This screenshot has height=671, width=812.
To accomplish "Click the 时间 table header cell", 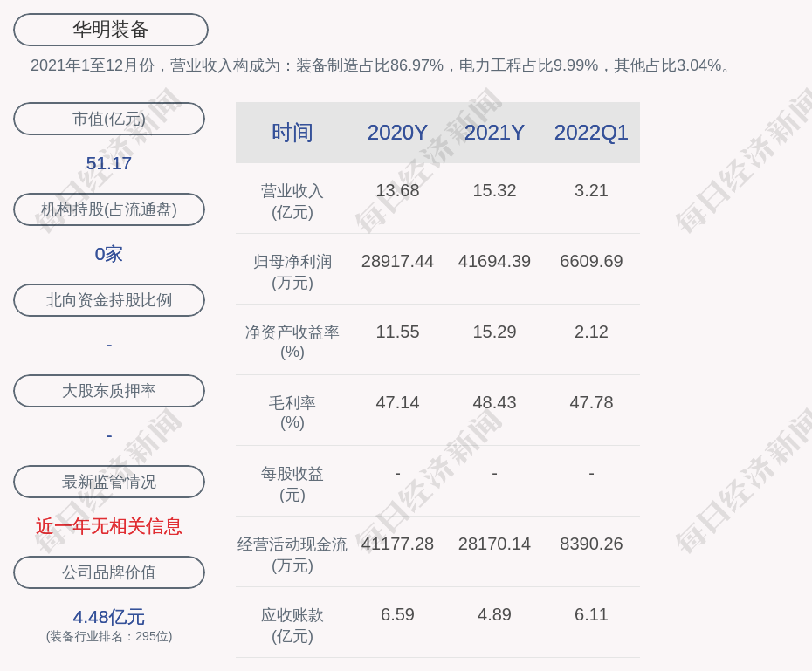I will tap(292, 133).
